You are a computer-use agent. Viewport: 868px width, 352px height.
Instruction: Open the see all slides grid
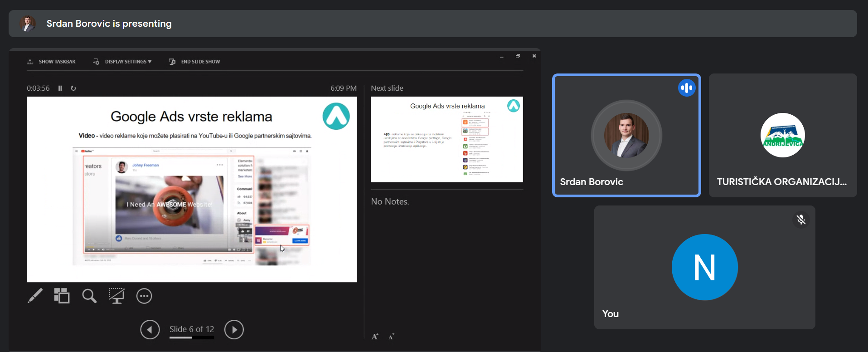pos(62,296)
